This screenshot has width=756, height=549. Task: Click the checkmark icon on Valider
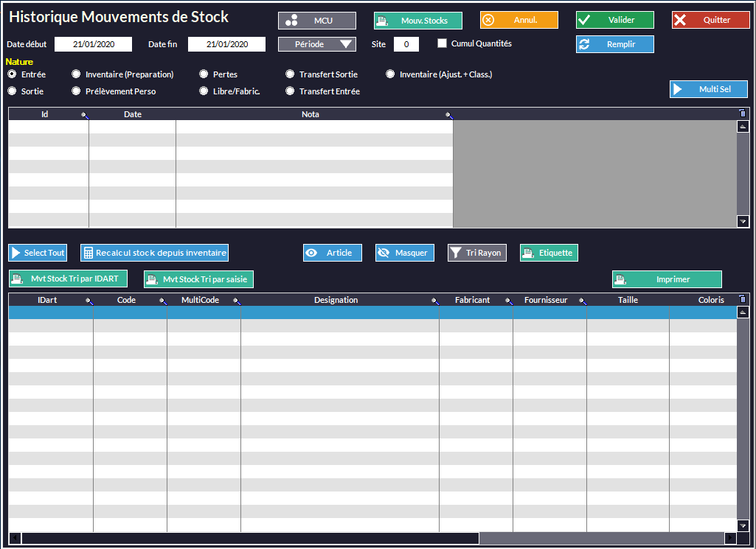(584, 20)
